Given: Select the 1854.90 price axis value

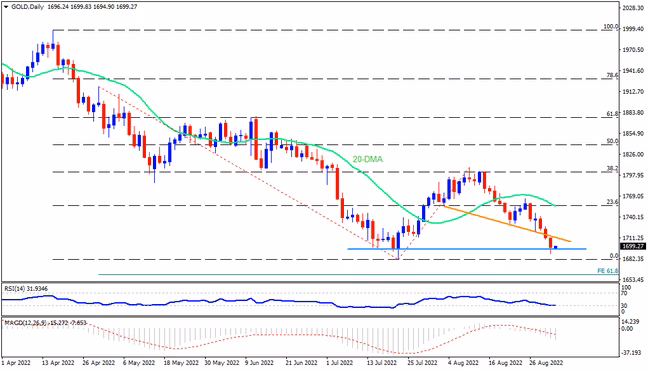Looking at the screenshot, I should click(633, 134).
